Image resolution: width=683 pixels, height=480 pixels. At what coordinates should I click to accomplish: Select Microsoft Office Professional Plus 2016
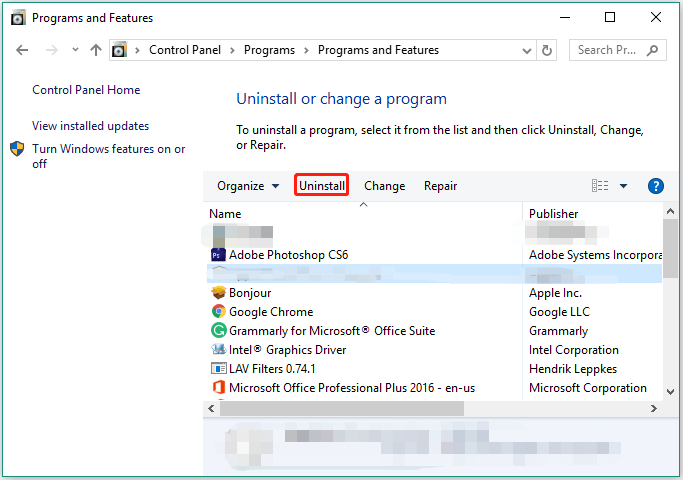coord(434,387)
